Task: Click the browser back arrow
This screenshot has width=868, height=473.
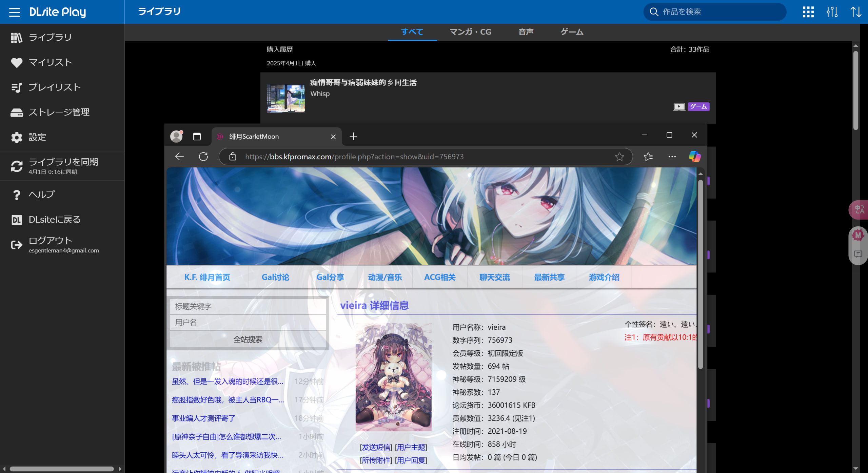Action: click(179, 157)
